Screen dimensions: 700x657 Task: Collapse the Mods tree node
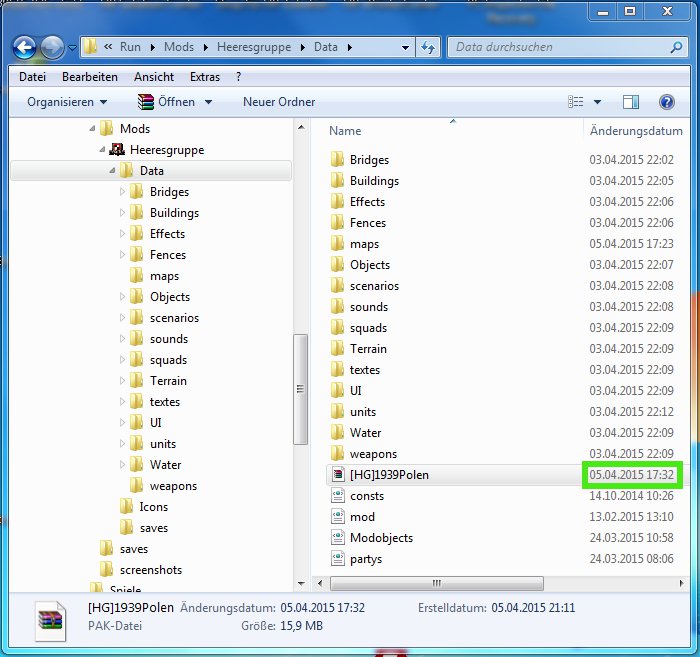pos(92,129)
